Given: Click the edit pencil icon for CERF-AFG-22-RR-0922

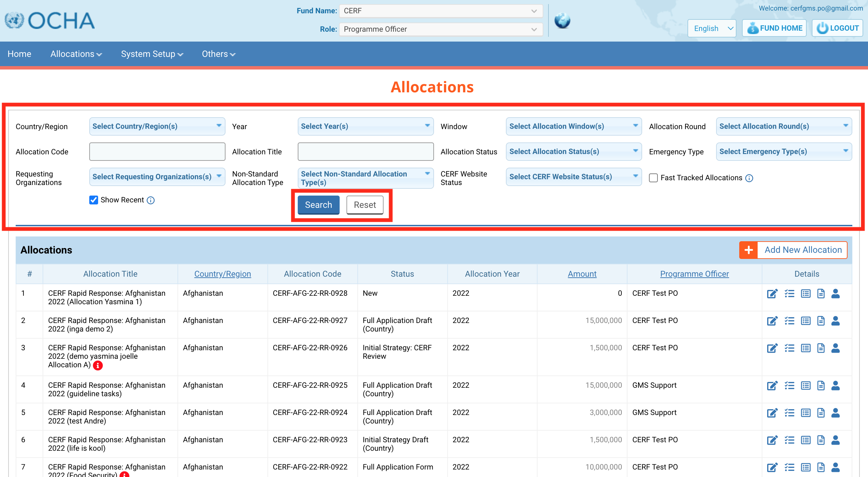Looking at the screenshot, I should pos(772,467).
